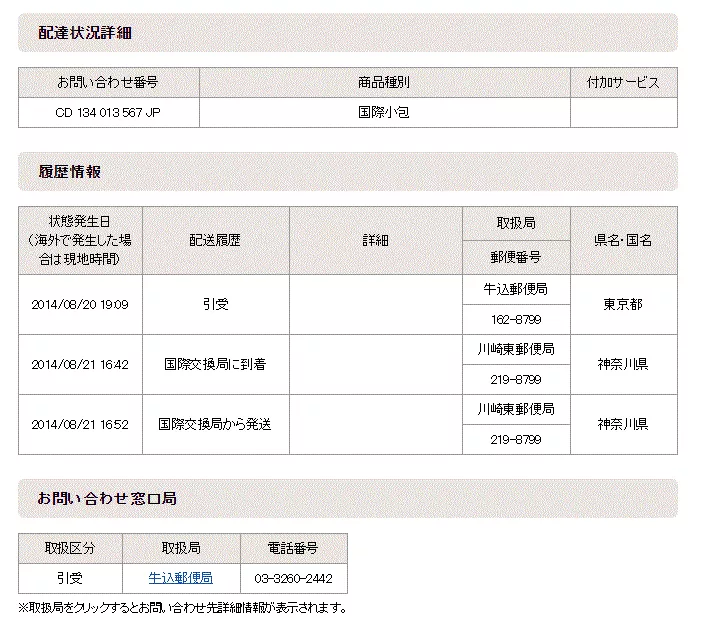This screenshot has width=701, height=618.
Task: Click the 配達状況詳細 section heading
Action: click(x=84, y=33)
